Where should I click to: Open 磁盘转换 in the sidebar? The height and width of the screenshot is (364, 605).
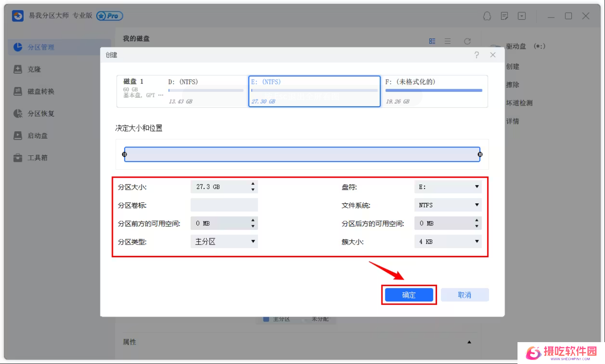(41, 91)
